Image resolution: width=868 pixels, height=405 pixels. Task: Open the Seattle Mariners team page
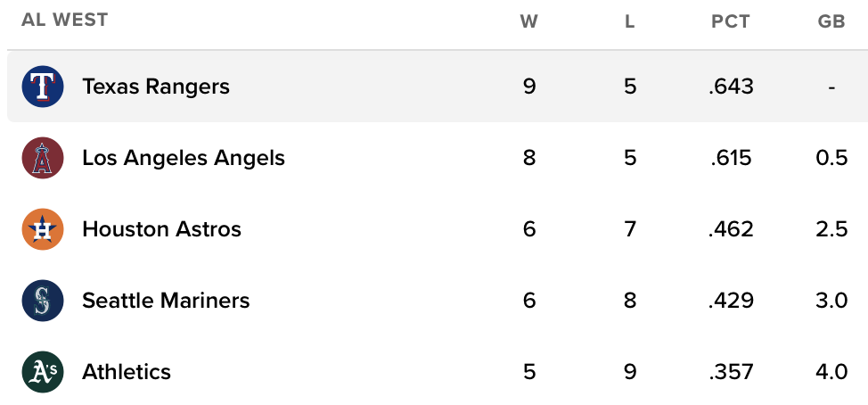coord(166,301)
